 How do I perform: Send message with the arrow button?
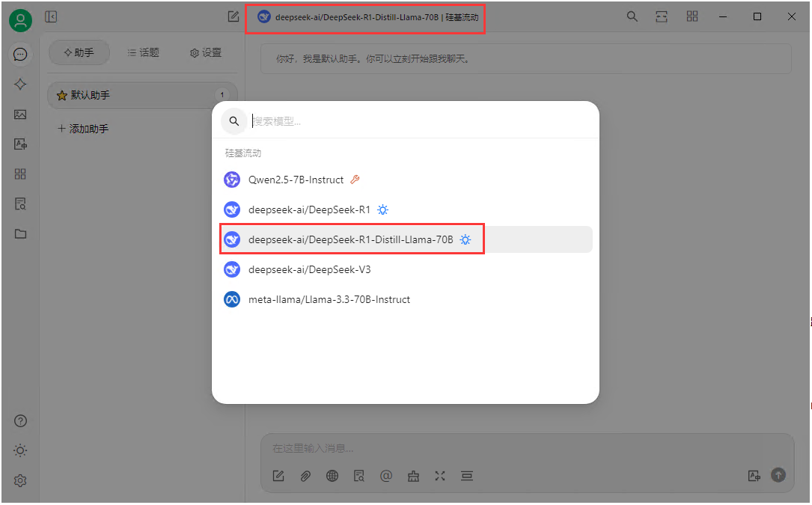point(778,475)
